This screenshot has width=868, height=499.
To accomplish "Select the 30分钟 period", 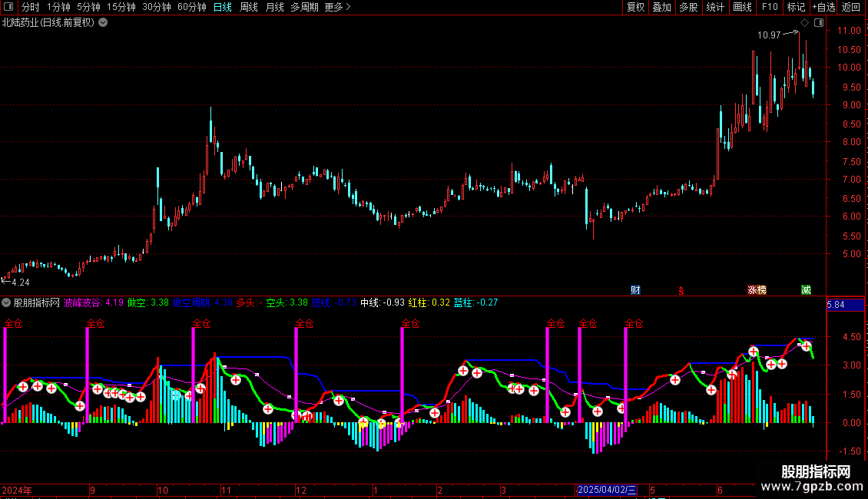I will pos(157,7).
